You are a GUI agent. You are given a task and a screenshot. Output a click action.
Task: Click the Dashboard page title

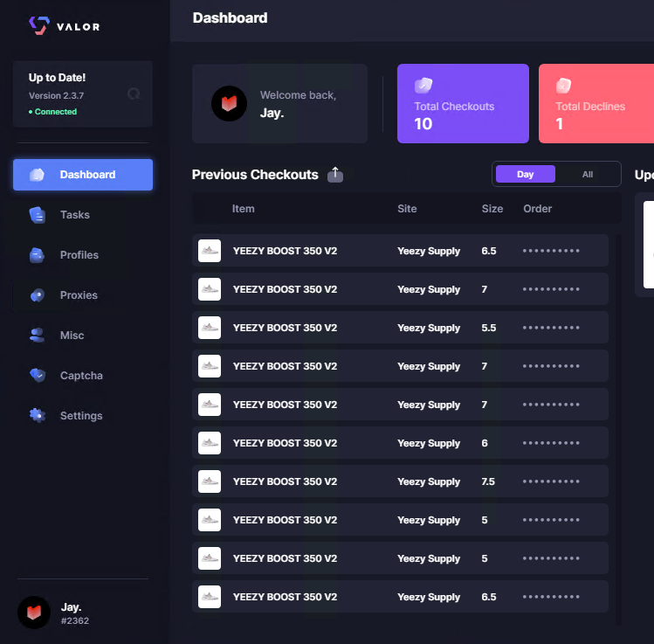pyautogui.click(x=230, y=18)
